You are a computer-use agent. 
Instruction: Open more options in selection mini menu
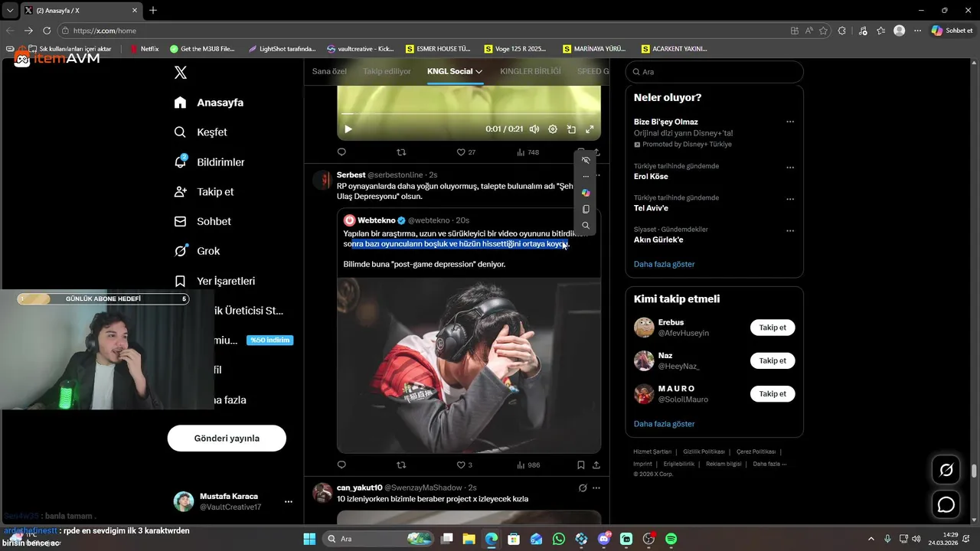tap(586, 177)
